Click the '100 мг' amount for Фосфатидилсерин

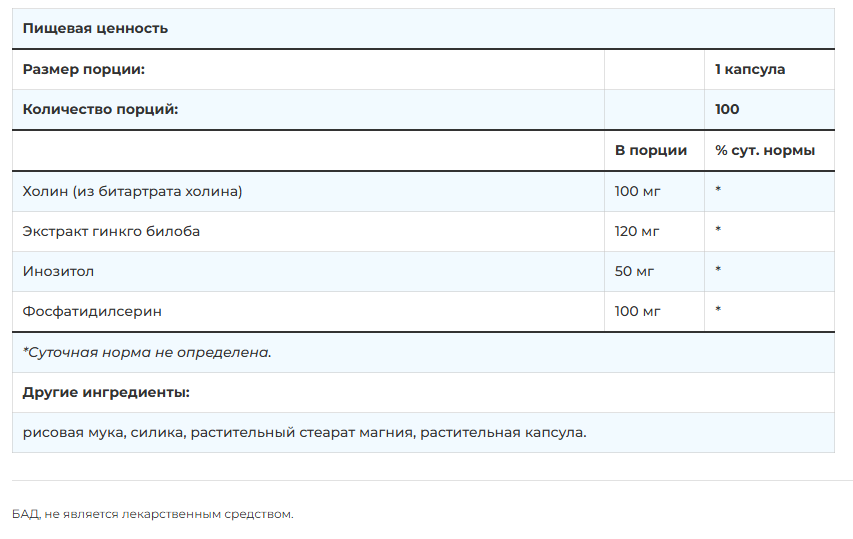pyautogui.click(x=638, y=311)
